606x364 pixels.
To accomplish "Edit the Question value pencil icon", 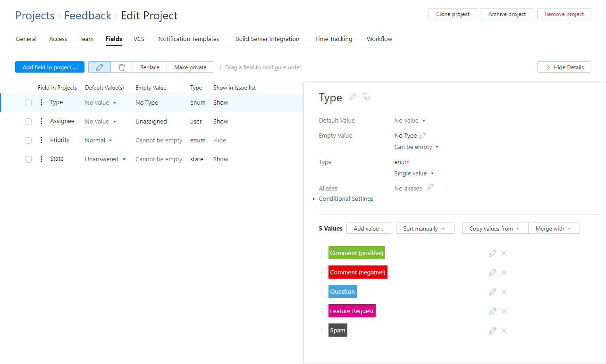I will 493,292.
